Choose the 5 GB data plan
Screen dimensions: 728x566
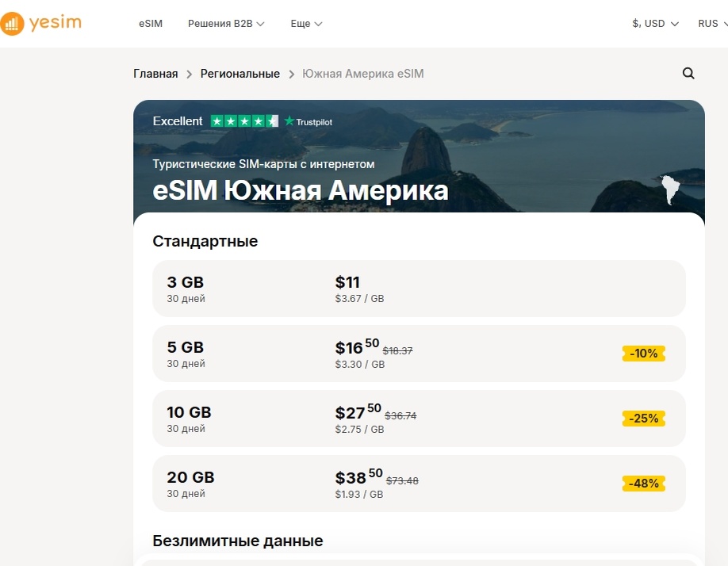point(418,354)
